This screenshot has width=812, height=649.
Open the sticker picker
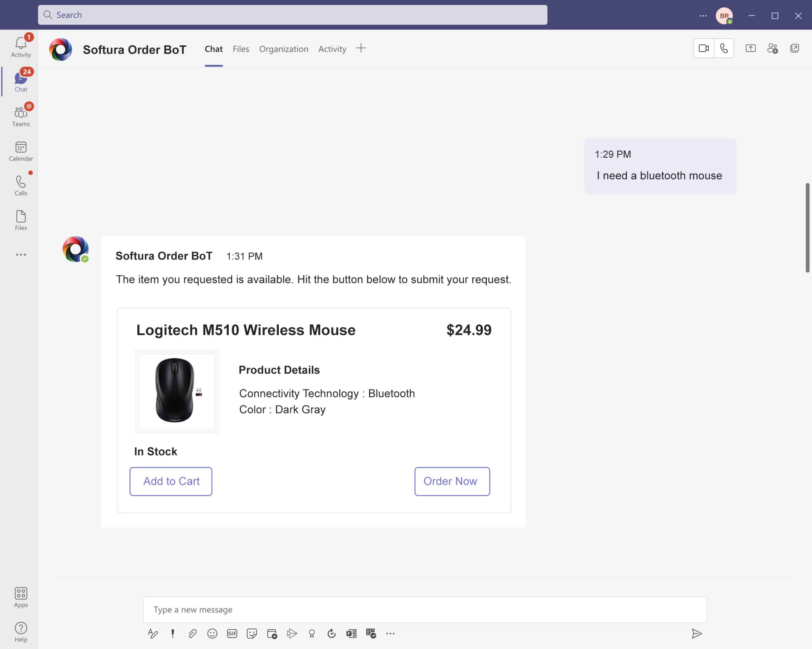point(252,633)
